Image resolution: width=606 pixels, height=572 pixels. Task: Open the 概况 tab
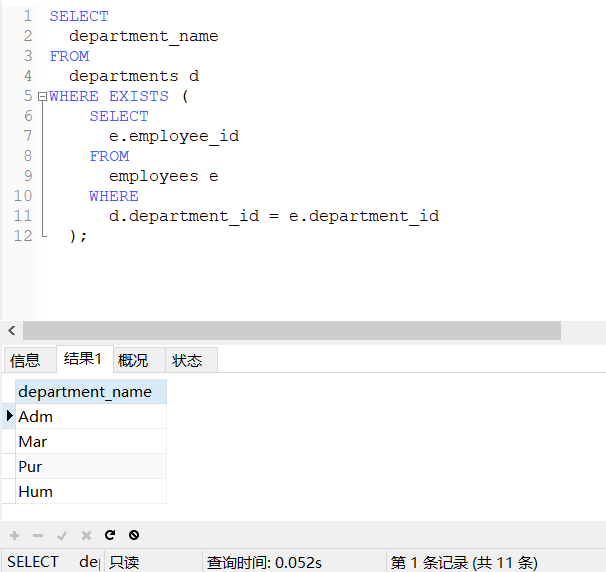click(x=133, y=360)
